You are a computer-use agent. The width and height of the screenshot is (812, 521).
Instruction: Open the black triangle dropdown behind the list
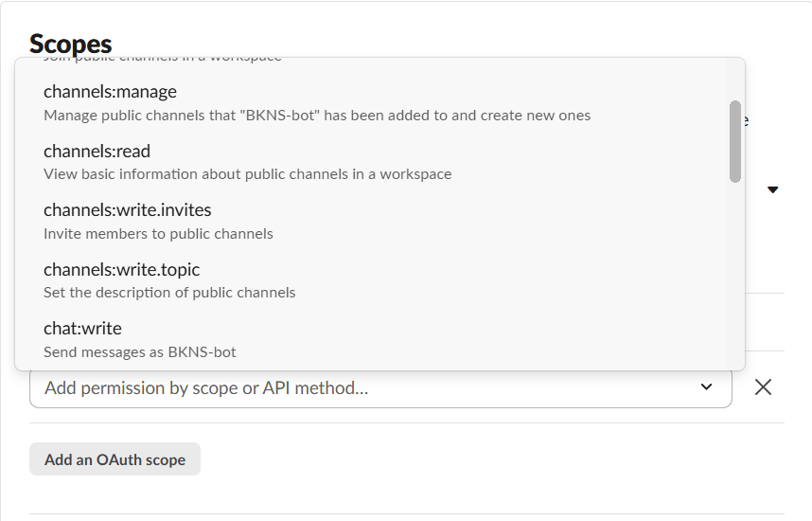point(772,189)
